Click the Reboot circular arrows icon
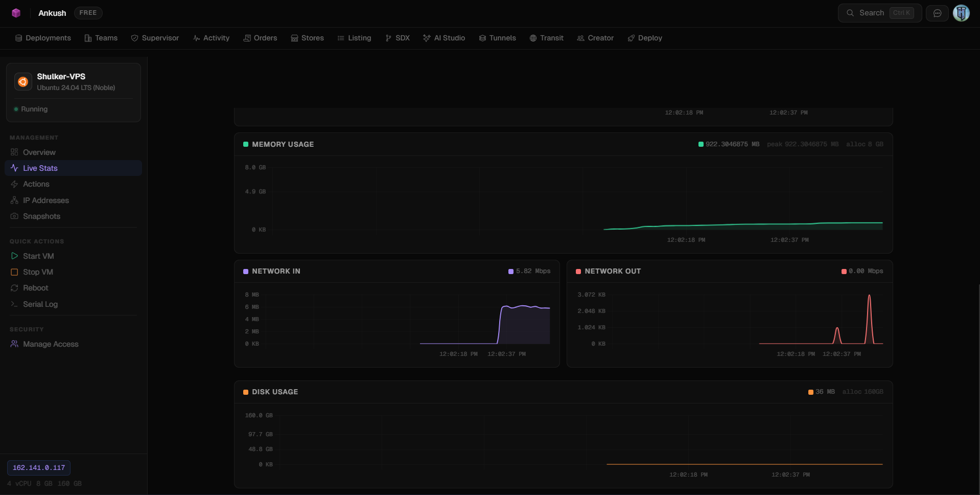This screenshot has height=495, width=980. coord(14,288)
